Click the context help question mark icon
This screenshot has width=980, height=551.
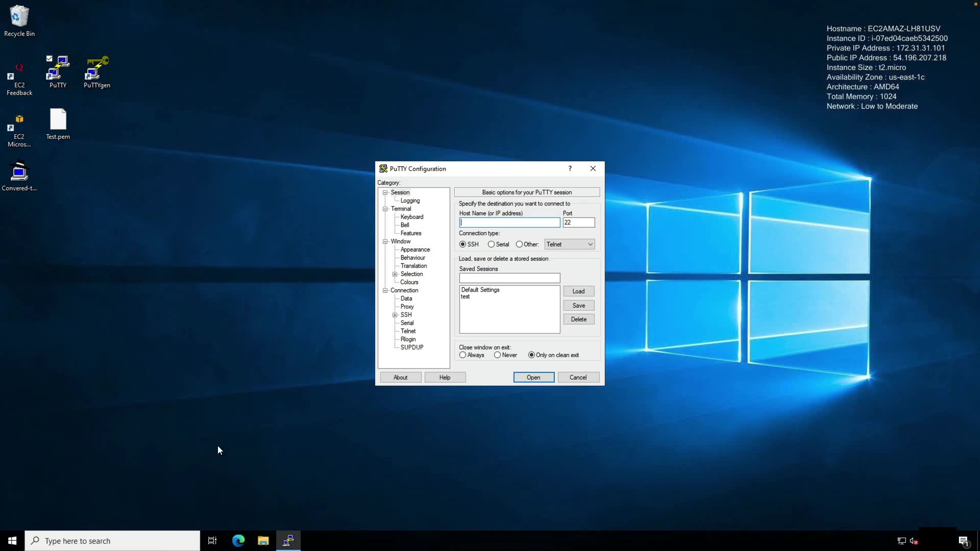pos(570,169)
